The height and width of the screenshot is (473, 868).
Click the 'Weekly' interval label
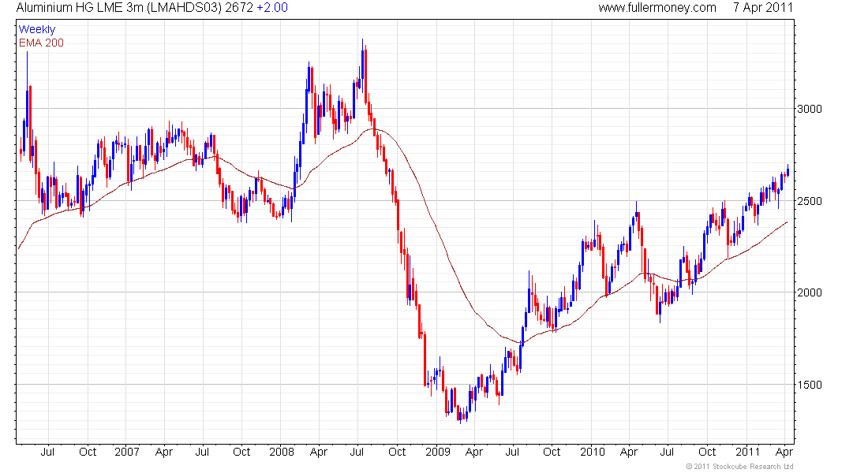[x=37, y=29]
